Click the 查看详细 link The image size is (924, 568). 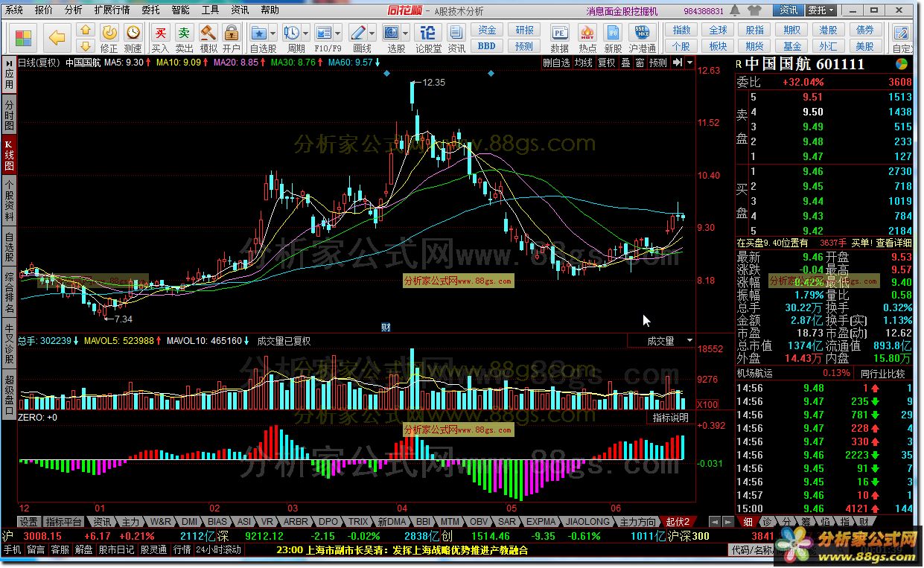(893, 242)
